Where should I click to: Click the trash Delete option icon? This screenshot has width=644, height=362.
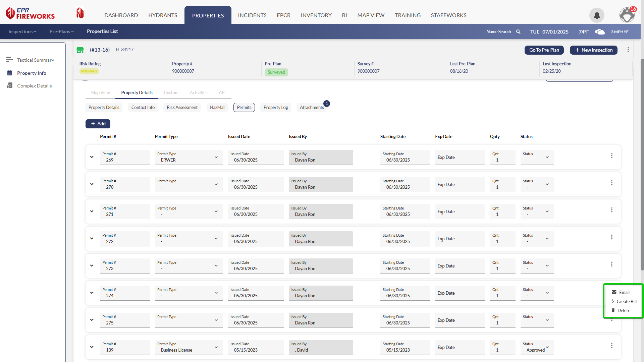[613, 310]
